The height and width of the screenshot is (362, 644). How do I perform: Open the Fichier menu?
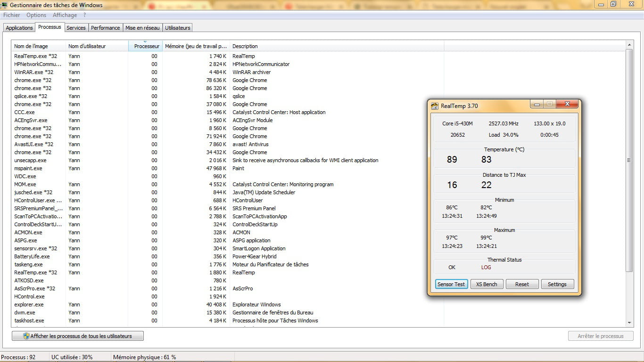[x=12, y=15]
